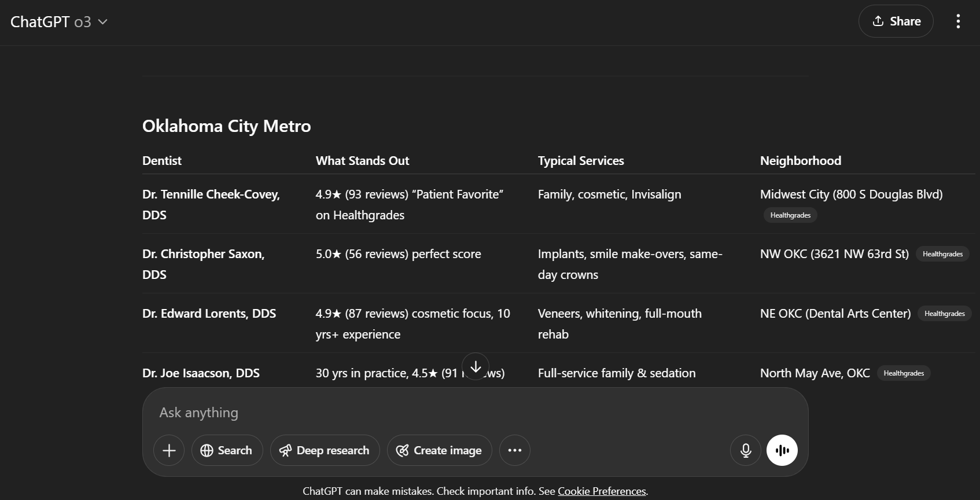Open the ChatGPT o3 model selector dropdown
Screen dimensions: 980x500
click(59, 22)
